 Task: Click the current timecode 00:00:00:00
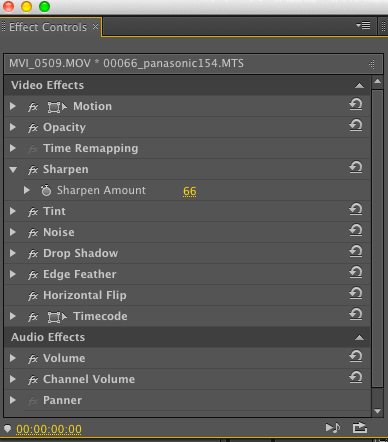pos(49,429)
